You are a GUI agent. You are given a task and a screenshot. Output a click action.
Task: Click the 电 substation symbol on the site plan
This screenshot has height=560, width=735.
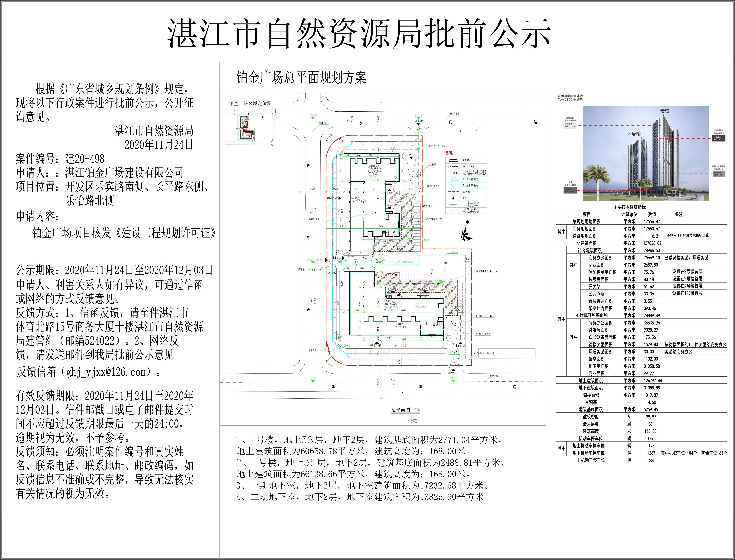click(x=400, y=295)
